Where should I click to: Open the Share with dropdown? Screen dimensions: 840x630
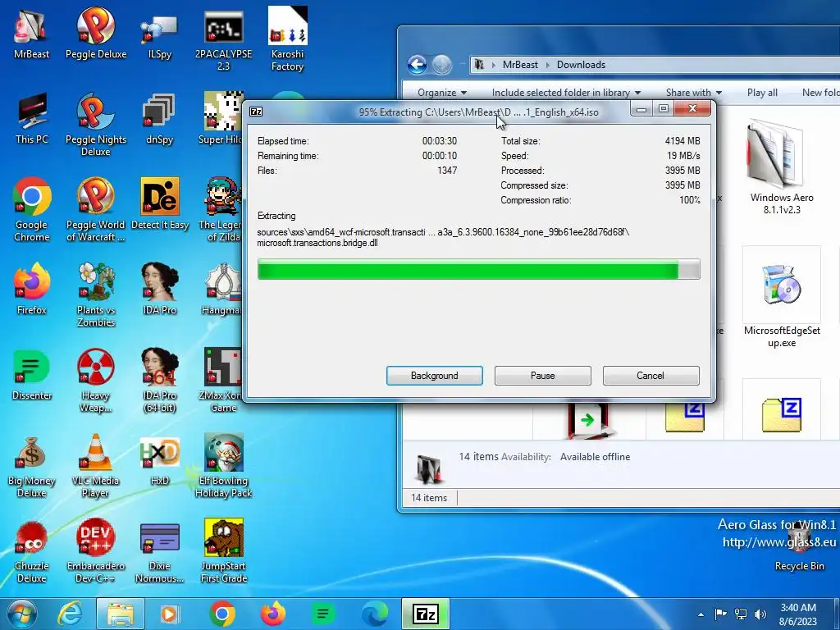(x=694, y=93)
